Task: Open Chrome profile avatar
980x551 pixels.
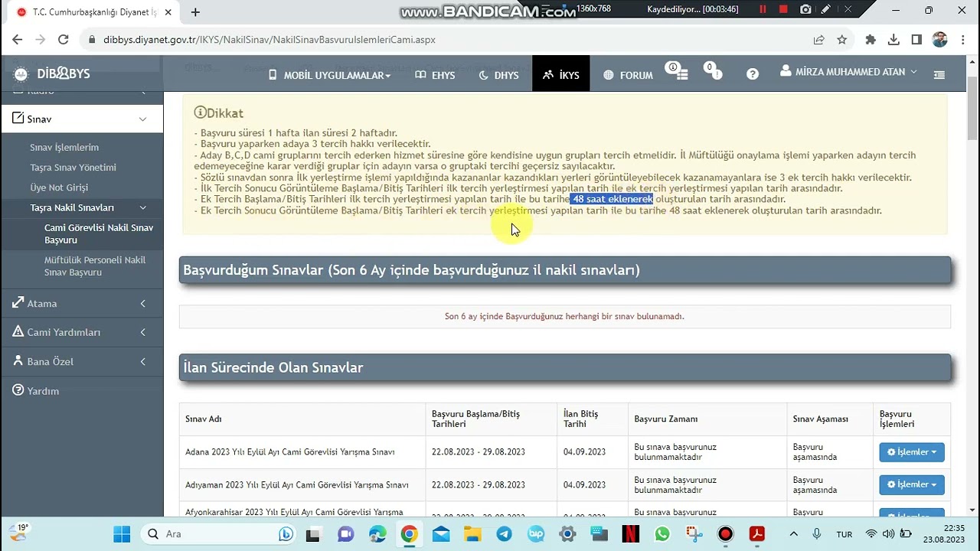Action: 940,40
